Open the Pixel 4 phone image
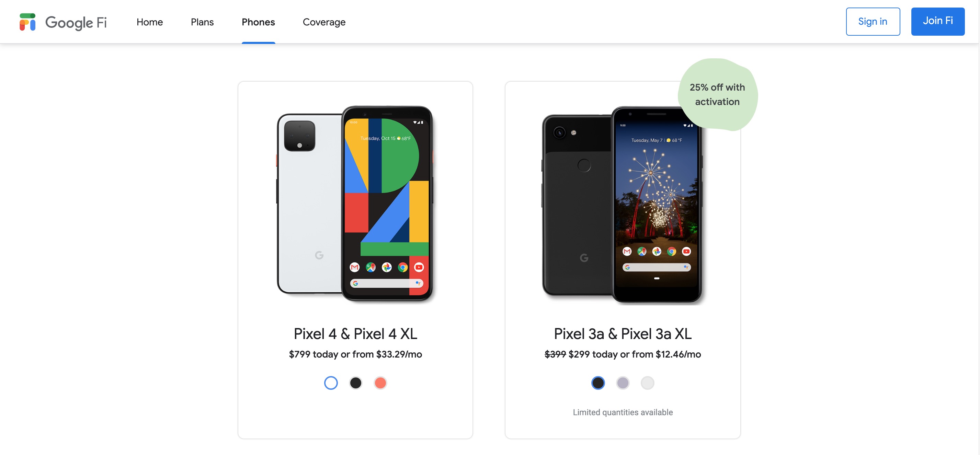Screen dimensions: 980x455 point(355,204)
